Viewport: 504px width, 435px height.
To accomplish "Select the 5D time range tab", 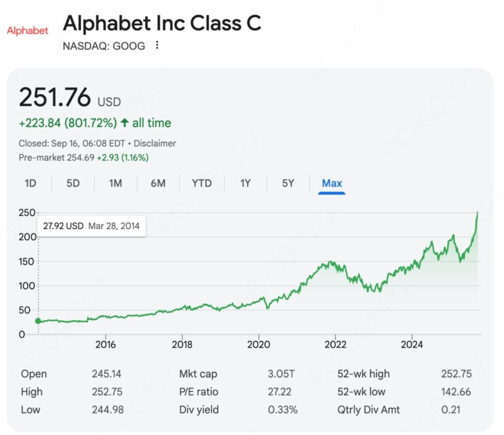I will point(73,183).
